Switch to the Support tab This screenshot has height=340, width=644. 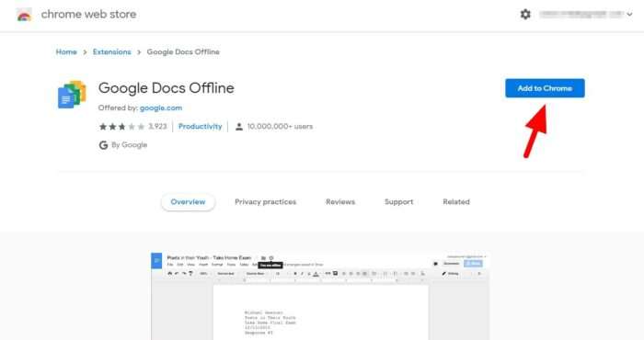click(x=398, y=202)
